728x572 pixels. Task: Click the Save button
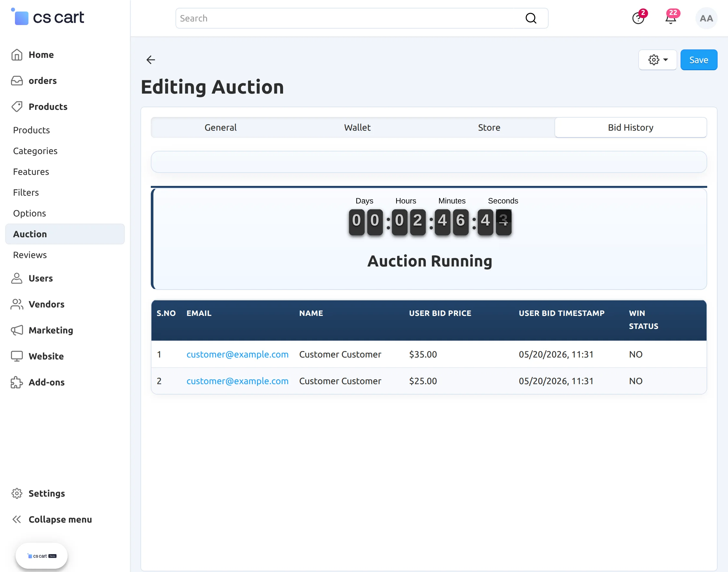pyautogui.click(x=698, y=60)
